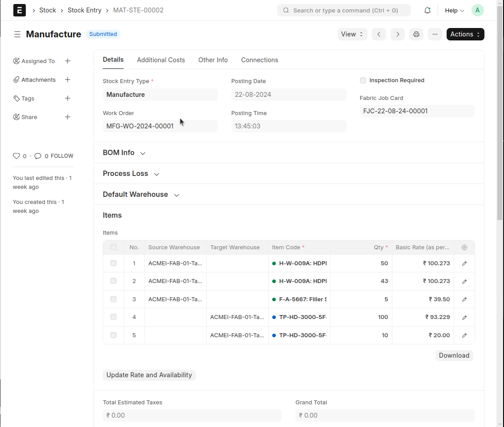Check the select-all box in the items header

click(x=113, y=247)
